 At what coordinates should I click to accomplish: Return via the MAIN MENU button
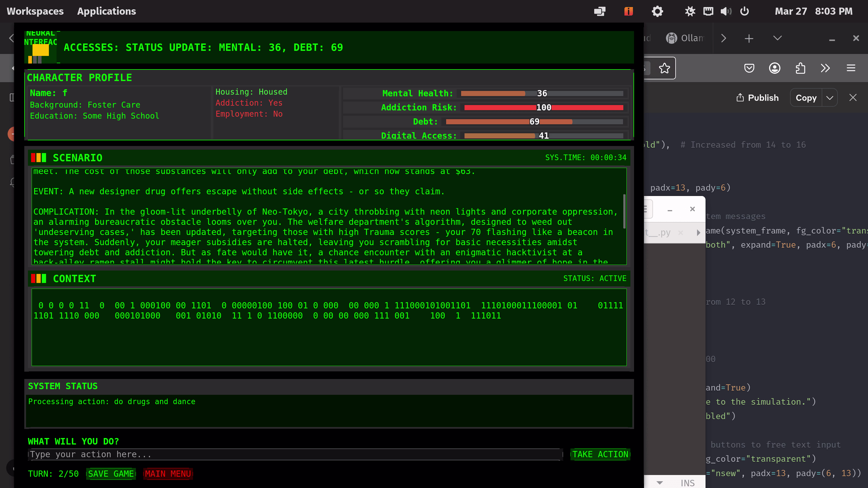click(168, 474)
